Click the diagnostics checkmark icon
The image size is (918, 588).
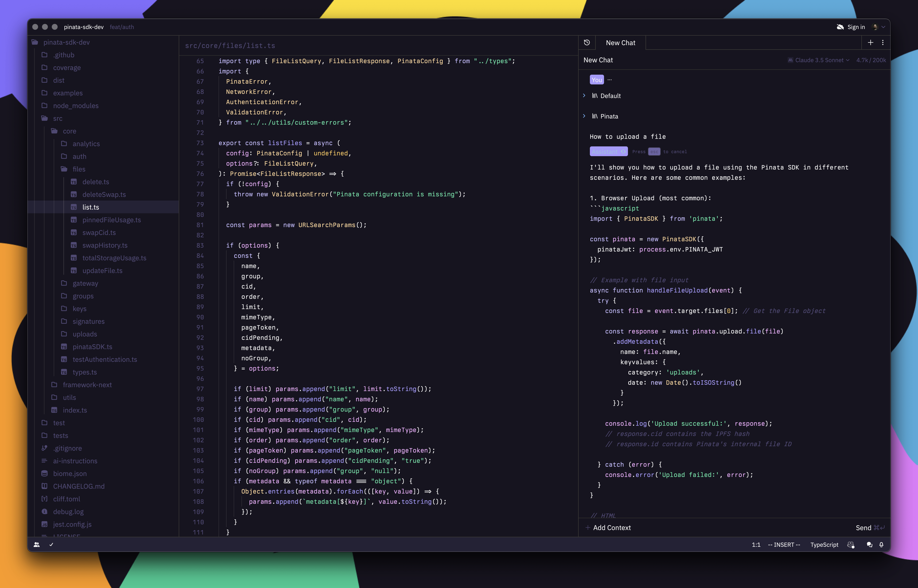[51, 545]
